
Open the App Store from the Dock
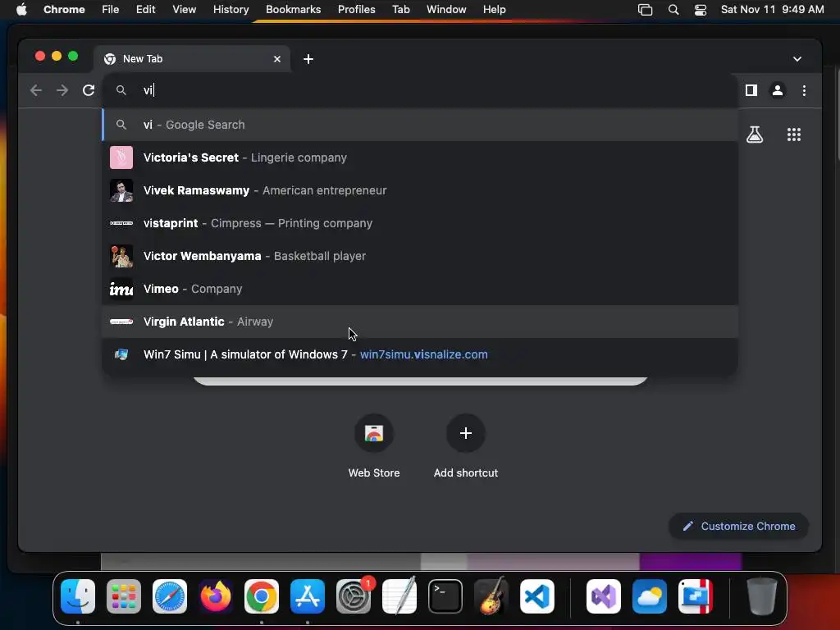[x=308, y=596]
